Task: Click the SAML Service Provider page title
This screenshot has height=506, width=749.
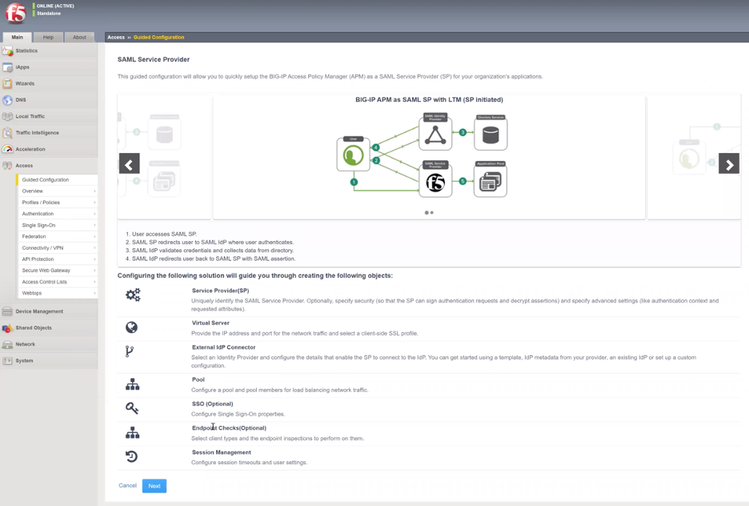Action: (153, 59)
